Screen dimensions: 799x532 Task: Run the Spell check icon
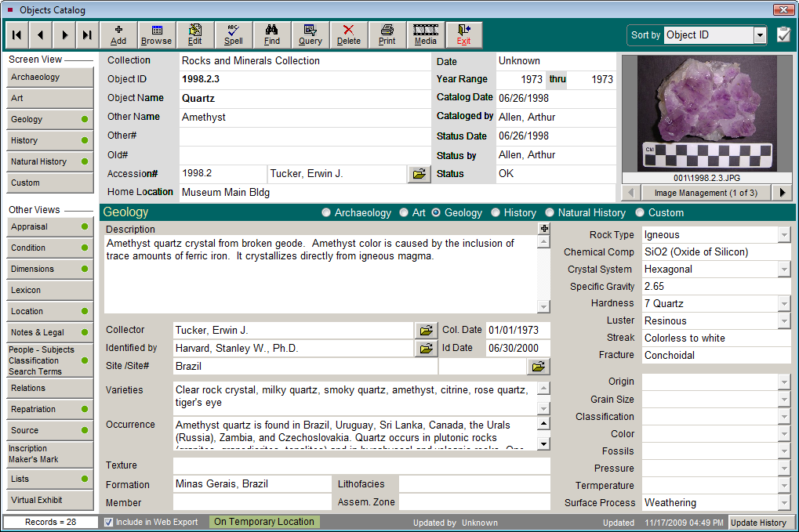pyautogui.click(x=233, y=34)
